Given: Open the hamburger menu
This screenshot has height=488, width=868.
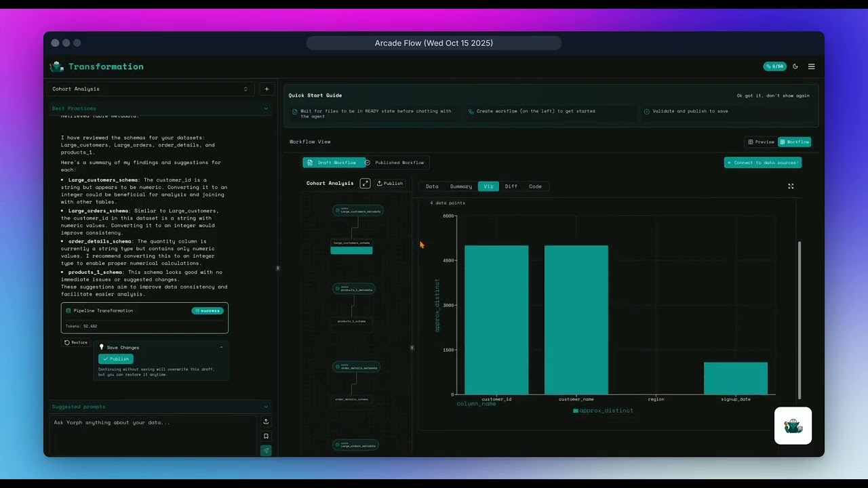Looking at the screenshot, I should click(811, 66).
